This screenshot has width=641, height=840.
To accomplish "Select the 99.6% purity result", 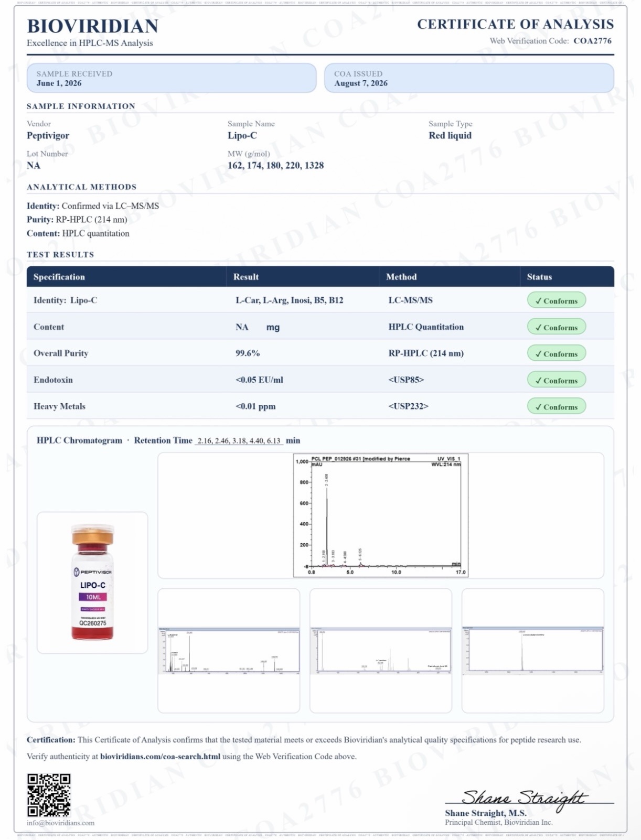I will pos(248,353).
